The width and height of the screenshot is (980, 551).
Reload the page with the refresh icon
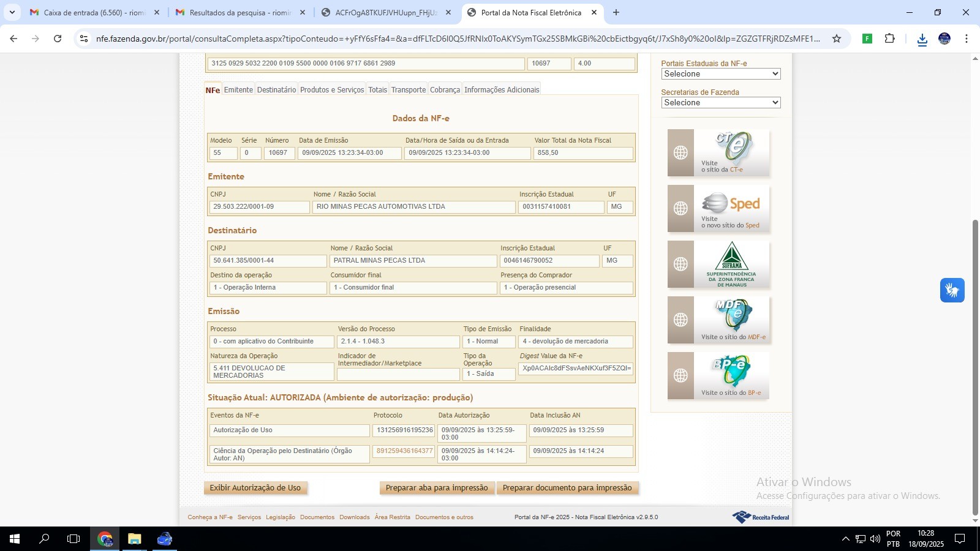tap(58, 39)
